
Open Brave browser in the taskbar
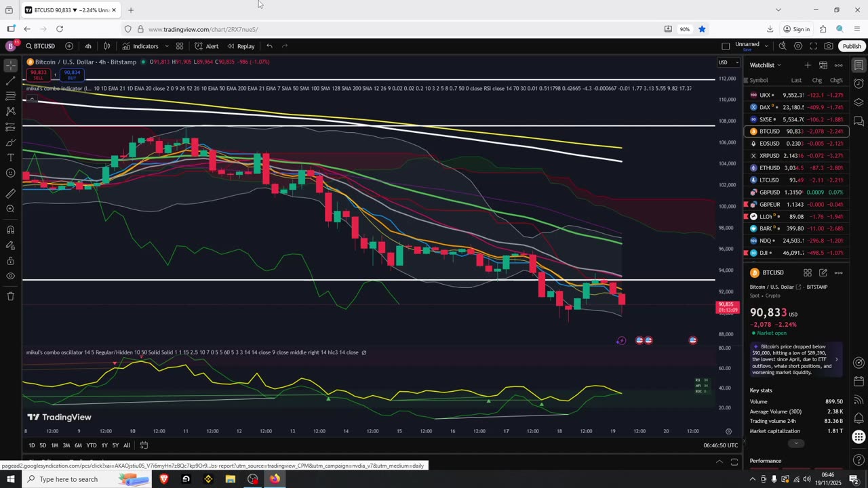point(163,479)
